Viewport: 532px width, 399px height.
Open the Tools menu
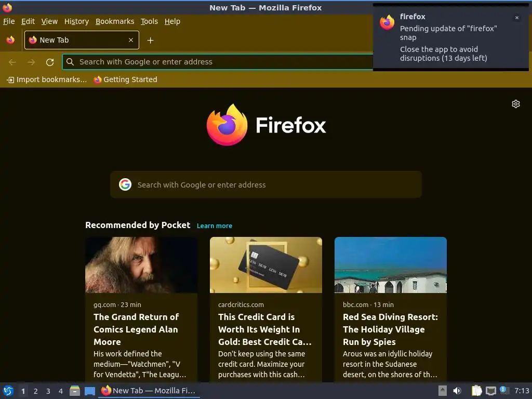149,21
